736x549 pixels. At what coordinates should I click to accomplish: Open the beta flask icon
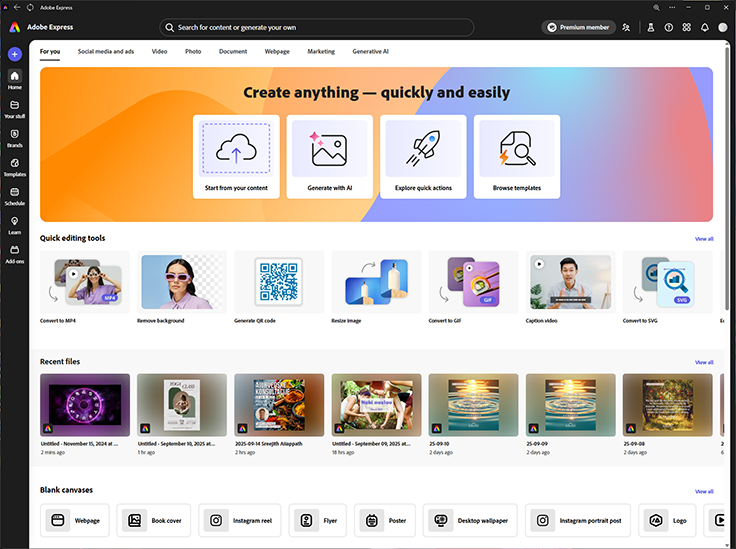[650, 28]
